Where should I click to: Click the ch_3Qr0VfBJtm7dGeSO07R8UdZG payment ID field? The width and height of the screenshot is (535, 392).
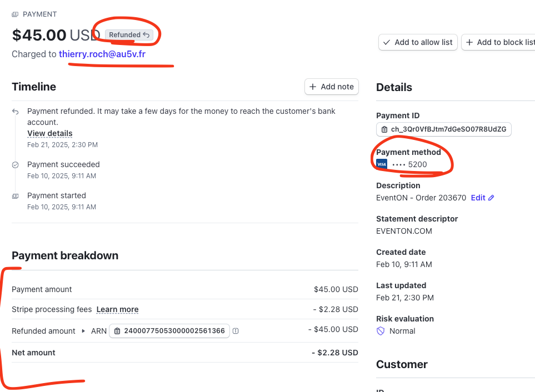[x=443, y=129]
